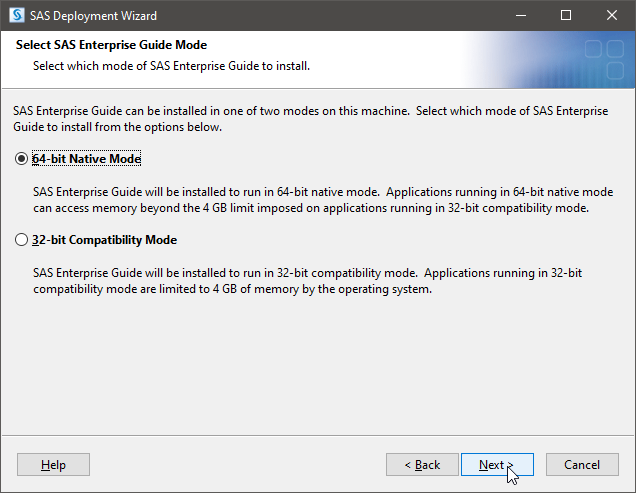636x493 pixels.
Task: Cancel the SAS deployment wizard
Action: pos(582,465)
